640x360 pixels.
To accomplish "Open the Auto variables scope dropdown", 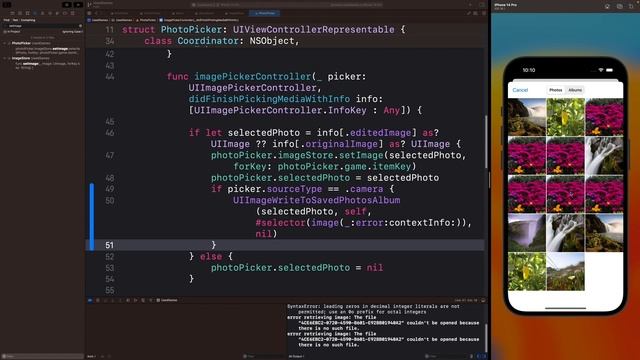I will pos(91,356).
